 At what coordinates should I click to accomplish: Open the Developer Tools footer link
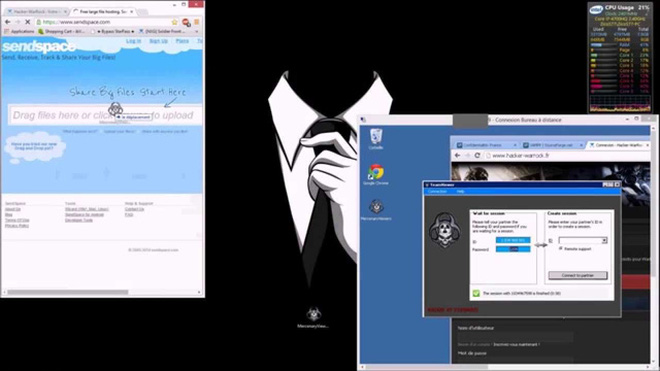(79, 220)
